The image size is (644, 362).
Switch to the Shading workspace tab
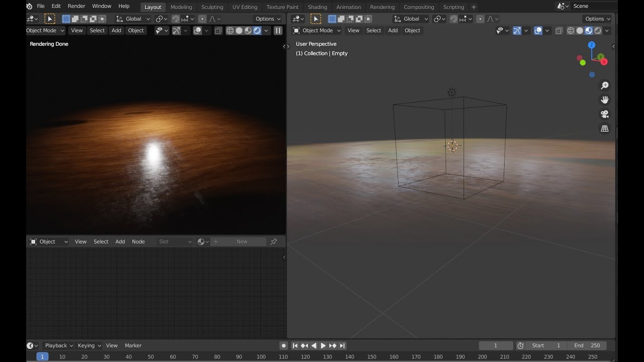(x=317, y=7)
